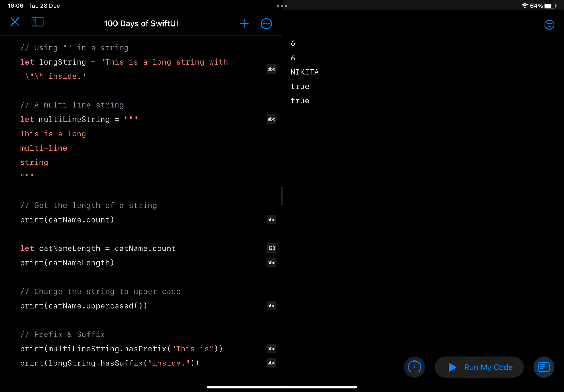Open result badge beside print(catNameLength)

point(271,263)
